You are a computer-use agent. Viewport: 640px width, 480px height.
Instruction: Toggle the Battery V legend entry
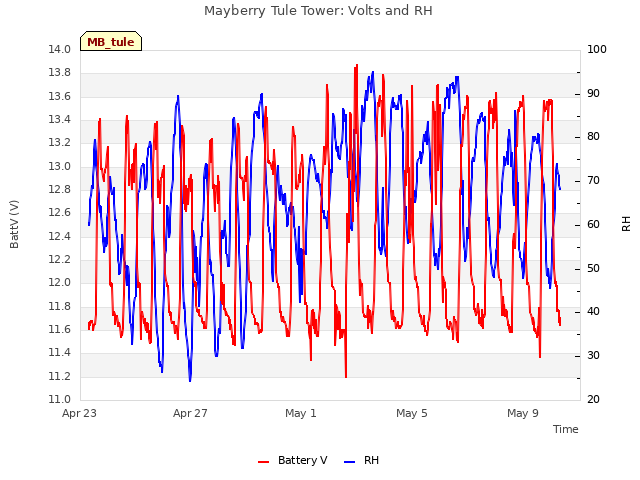[x=293, y=460]
